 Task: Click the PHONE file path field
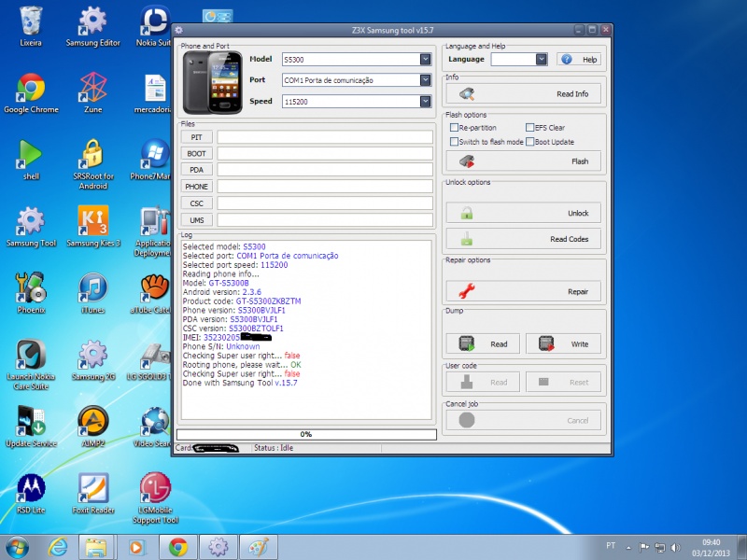tap(325, 187)
